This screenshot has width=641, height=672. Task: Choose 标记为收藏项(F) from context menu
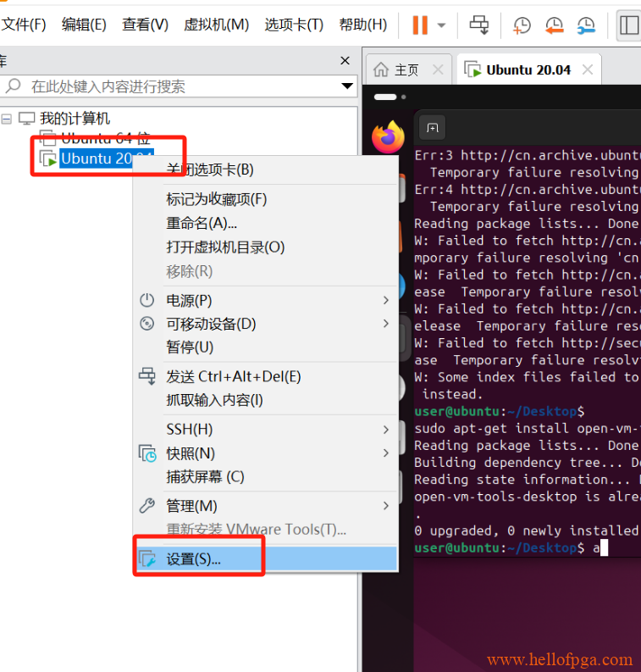coord(266,199)
